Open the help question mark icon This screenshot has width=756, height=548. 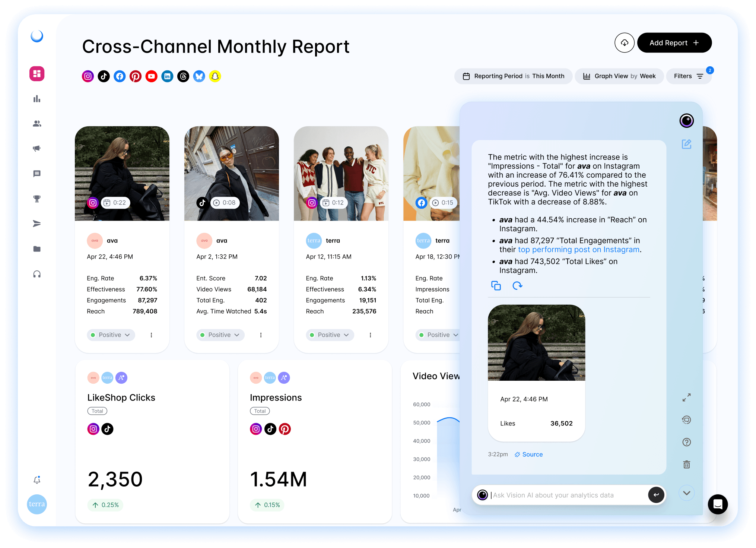[686, 442]
